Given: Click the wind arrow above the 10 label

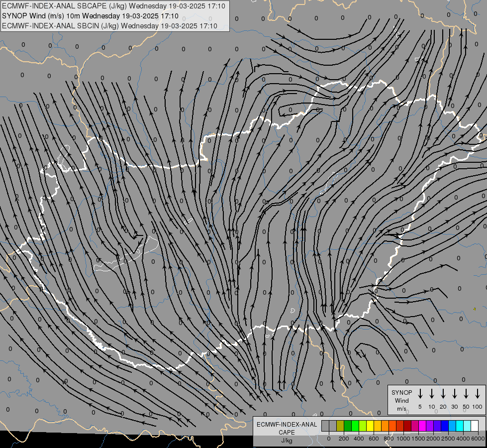Looking at the screenshot, I should click(x=432, y=394).
